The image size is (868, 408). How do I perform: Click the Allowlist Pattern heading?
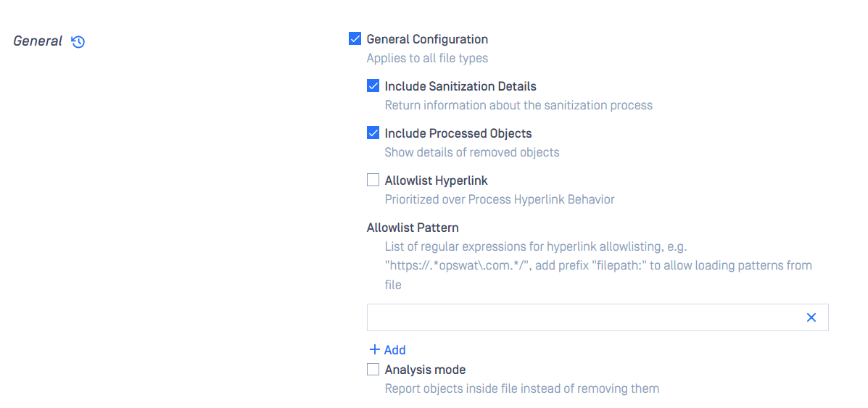pos(413,227)
